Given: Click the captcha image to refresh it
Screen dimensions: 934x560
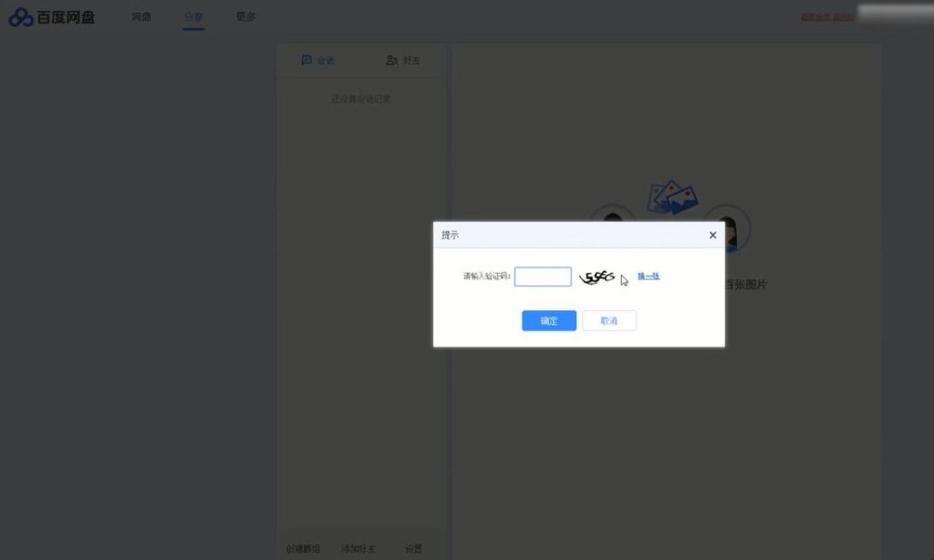Looking at the screenshot, I should 598,276.
